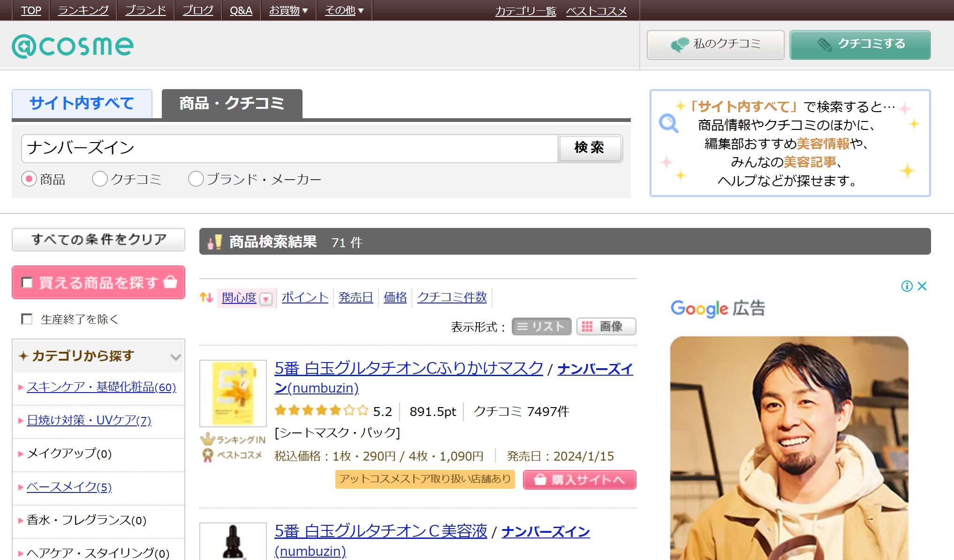Click the 891.5pt points value

432,411
